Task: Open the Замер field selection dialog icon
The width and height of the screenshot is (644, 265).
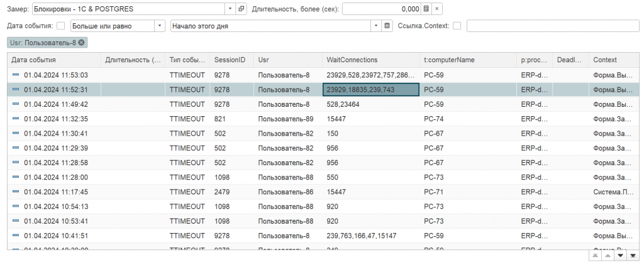Action: 241,9
